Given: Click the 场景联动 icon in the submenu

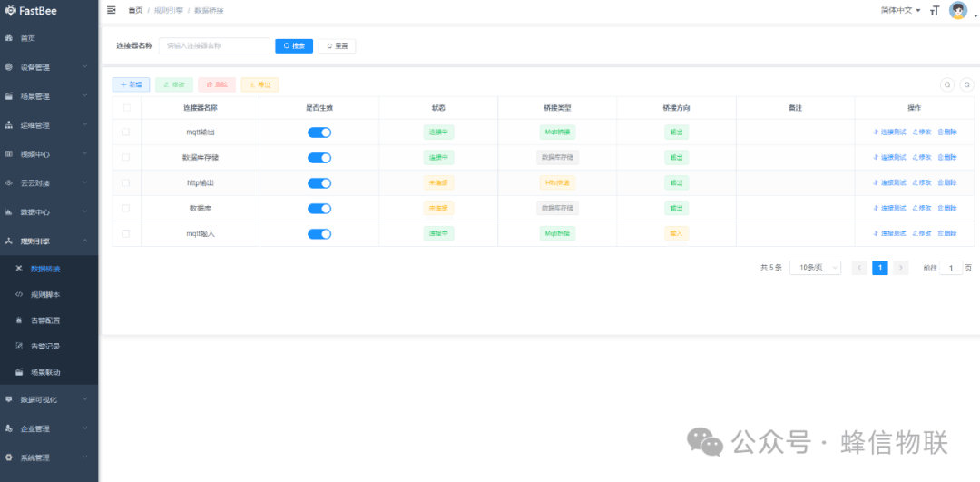Looking at the screenshot, I should point(19,372).
